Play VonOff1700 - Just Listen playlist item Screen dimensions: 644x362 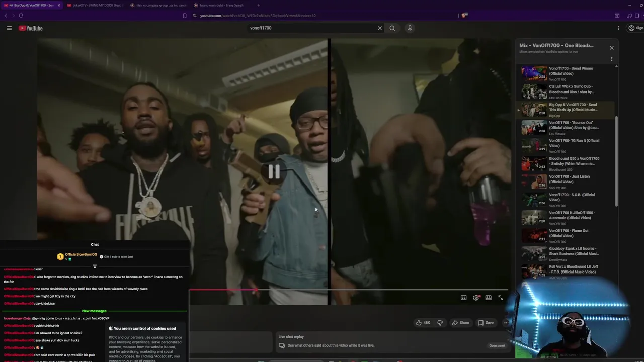tap(566, 182)
